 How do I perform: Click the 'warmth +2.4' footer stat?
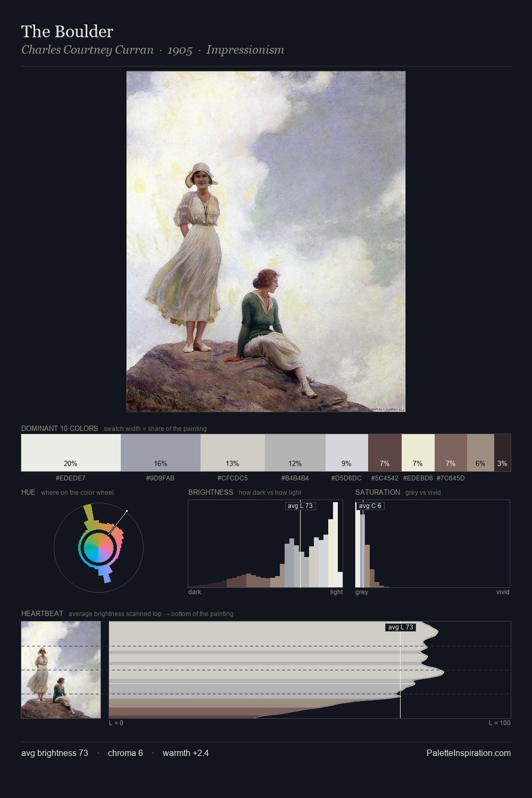186,753
